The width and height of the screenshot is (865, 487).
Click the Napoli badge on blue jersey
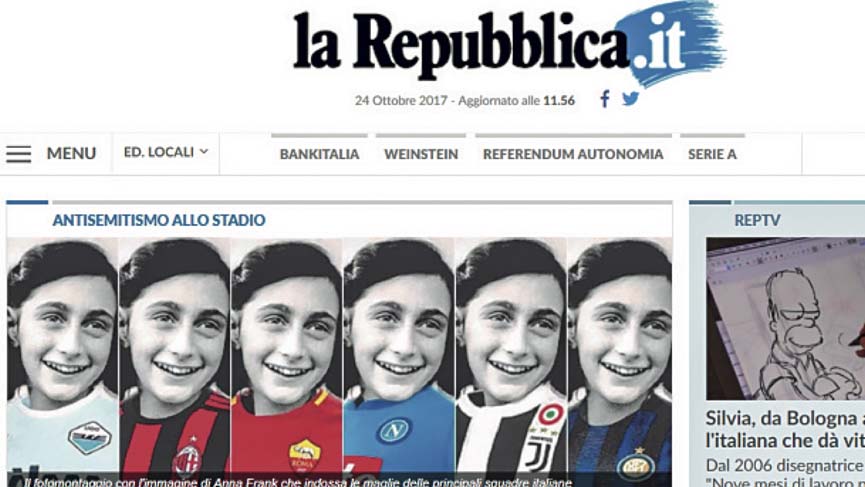coord(395,431)
